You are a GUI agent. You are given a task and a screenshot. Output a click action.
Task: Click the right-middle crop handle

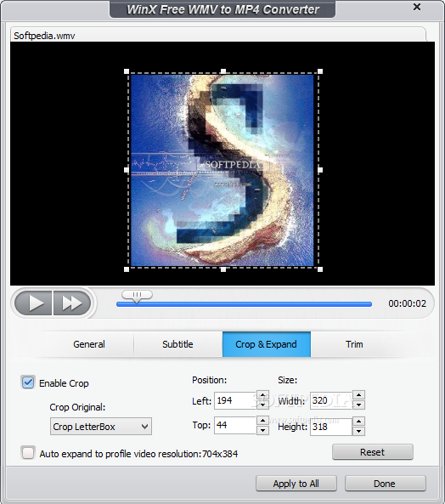pyautogui.click(x=320, y=170)
